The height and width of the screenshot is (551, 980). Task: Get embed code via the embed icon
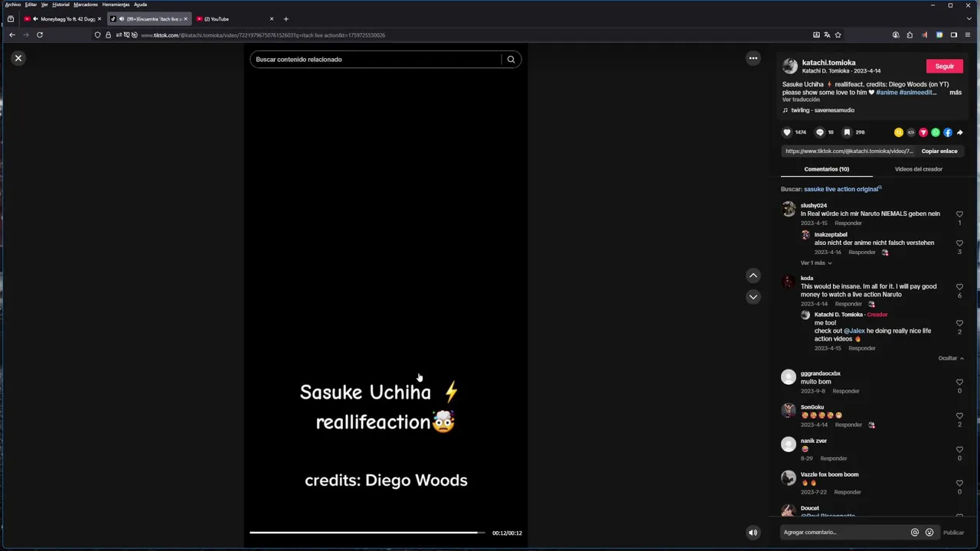pos(911,132)
